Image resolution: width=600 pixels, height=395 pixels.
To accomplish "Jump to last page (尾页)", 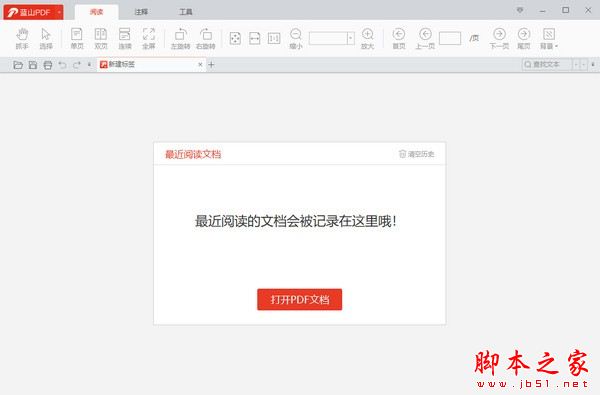I will (x=523, y=38).
